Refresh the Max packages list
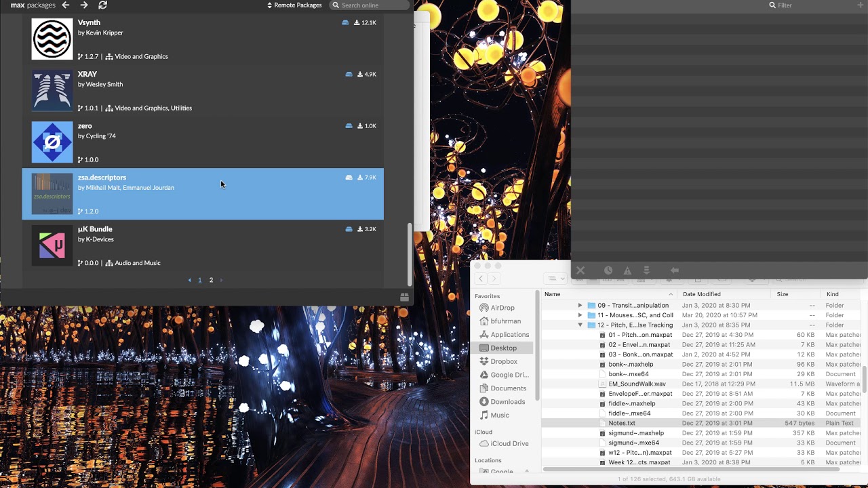The height and width of the screenshot is (488, 868). pyautogui.click(x=102, y=5)
